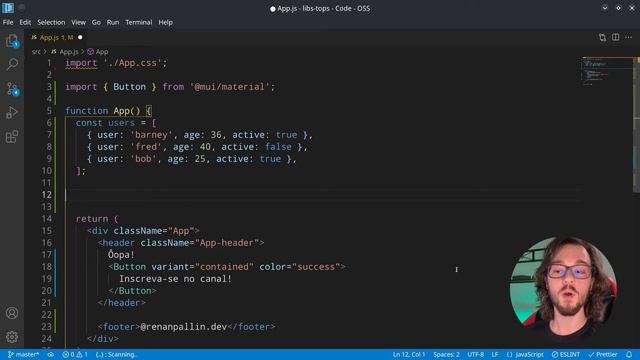Open the Search view in the activity bar
The image size is (640, 360).
(x=12, y=64)
